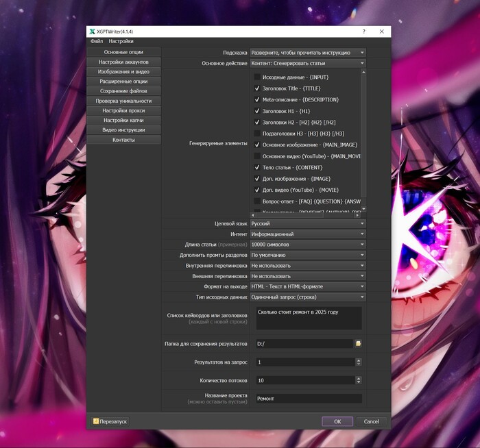
Task: Switch to Настройки аккаунтов section
Action: (123, 62)
